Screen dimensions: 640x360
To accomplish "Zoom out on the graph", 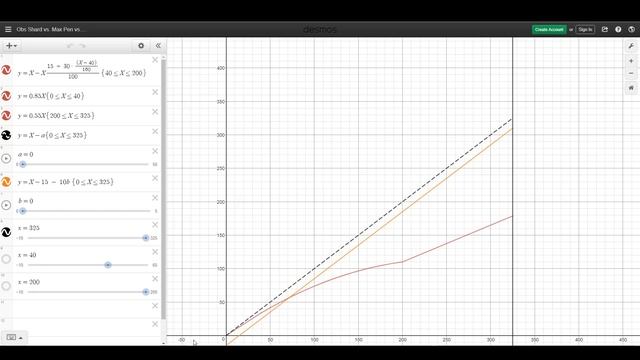I will 631,73.
